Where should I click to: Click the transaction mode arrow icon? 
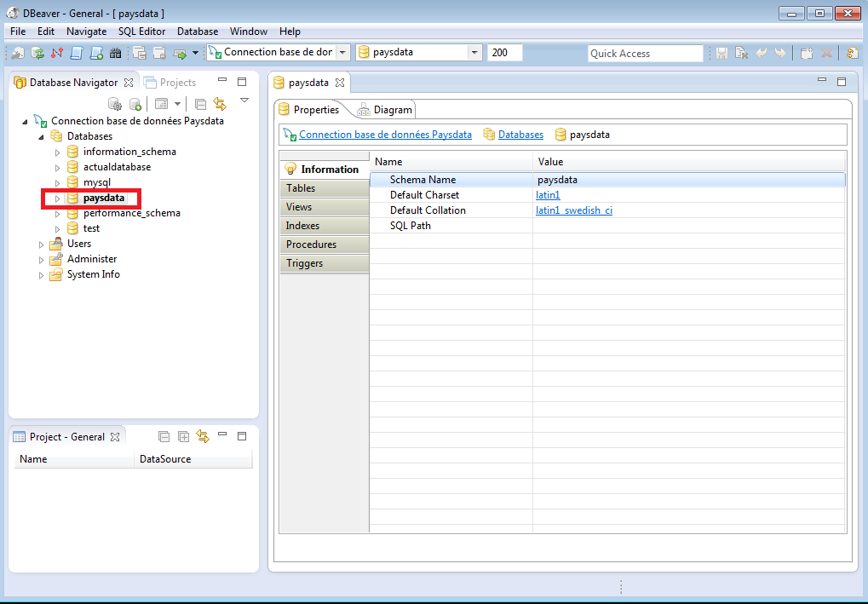180,53
